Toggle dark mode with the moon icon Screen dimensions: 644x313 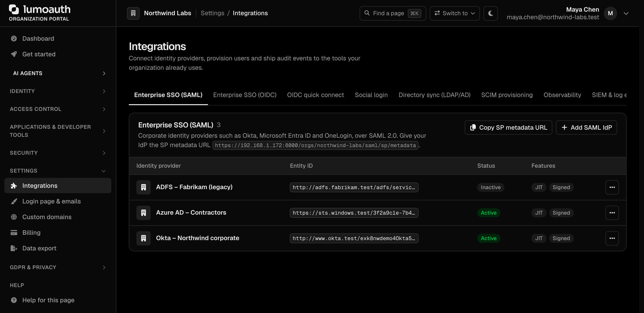click(490, 13)
